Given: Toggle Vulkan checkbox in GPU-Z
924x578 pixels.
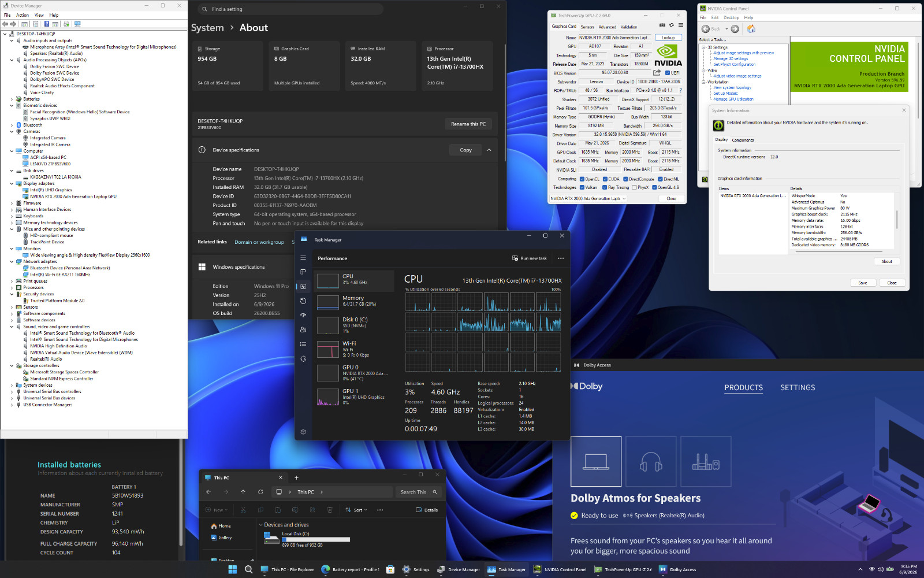Looking at the screenshot, I should point(582,187).
